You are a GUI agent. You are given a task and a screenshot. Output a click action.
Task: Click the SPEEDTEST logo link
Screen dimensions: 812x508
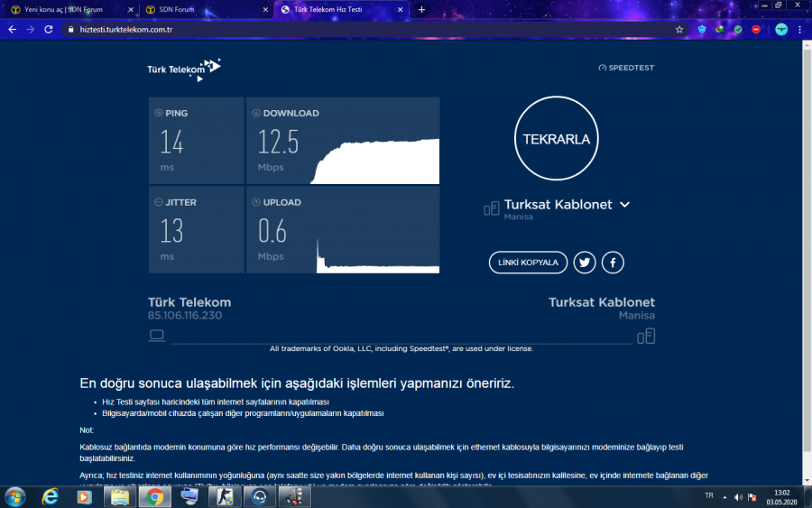point(626,68)
